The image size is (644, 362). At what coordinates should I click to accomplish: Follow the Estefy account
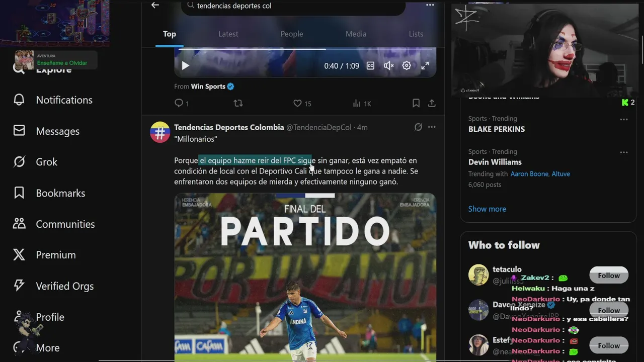point(609,345)
